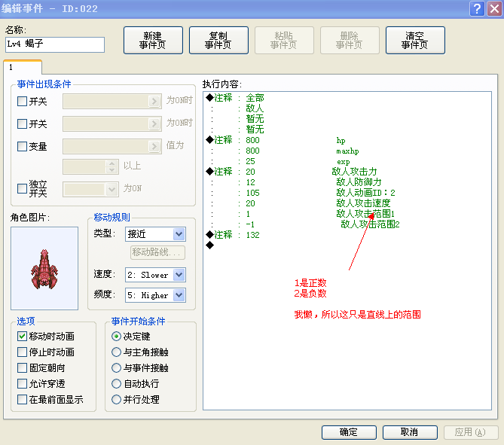Check the 在最前面显示 option
504x445 pixels.
tap(22, 400)
